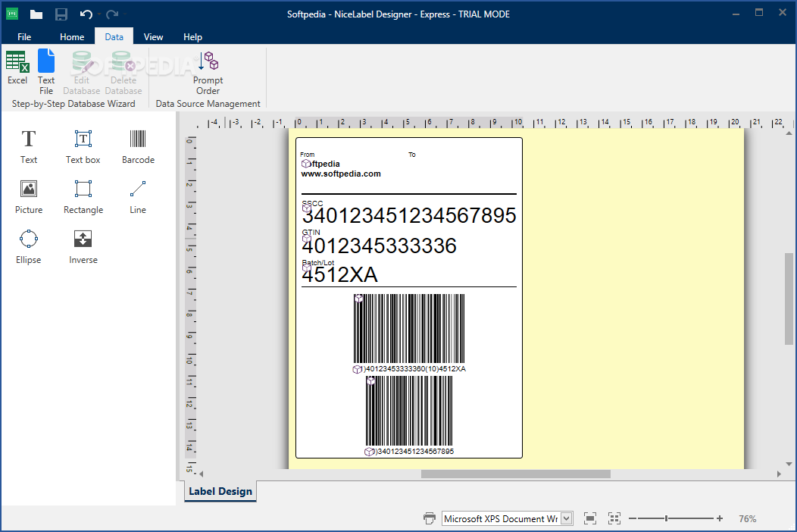Open the printer selection dropdown
The height and width of the screenshot is (532, 797).
(x=567, y=518)
